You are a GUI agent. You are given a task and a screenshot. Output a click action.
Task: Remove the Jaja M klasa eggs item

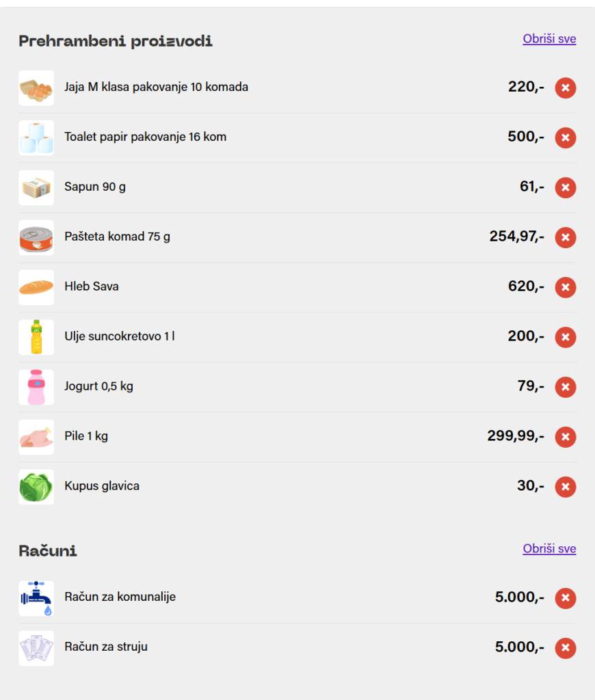pyautogui.click(x=565, y=88)
